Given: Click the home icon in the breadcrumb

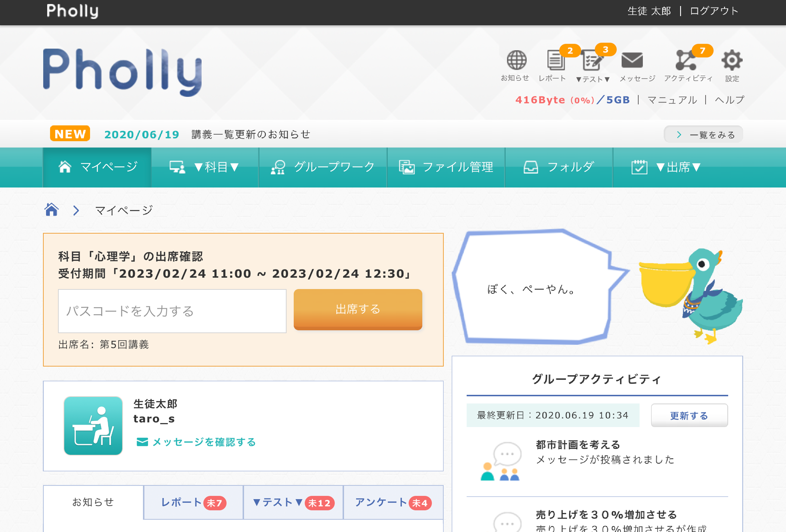Looking at the screenshot, I should click(x=51, y=210).
